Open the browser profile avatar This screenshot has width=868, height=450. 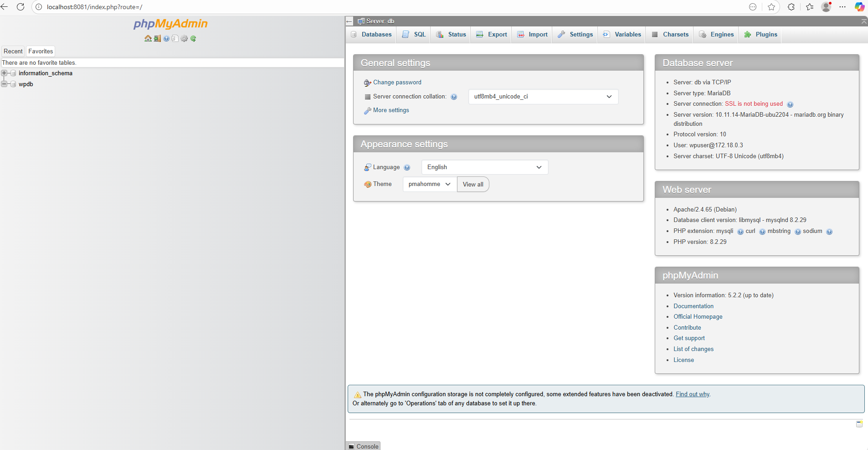826,7
